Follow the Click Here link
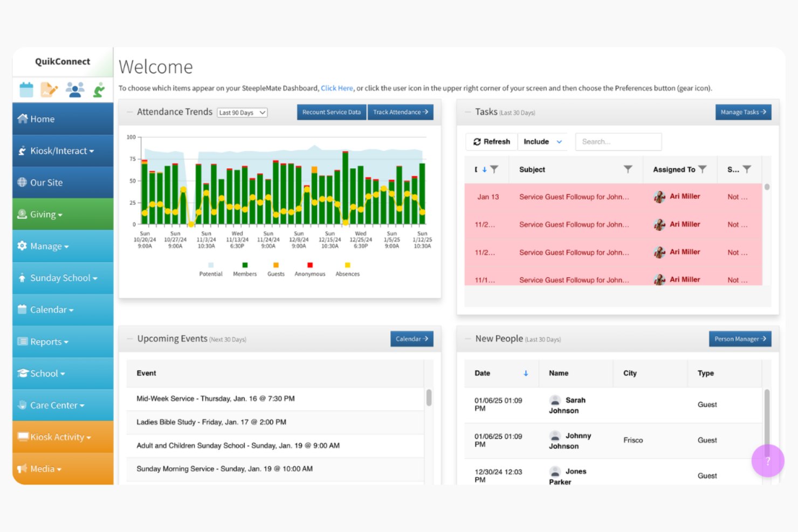 pyautogui.click(x=337, y=88)
